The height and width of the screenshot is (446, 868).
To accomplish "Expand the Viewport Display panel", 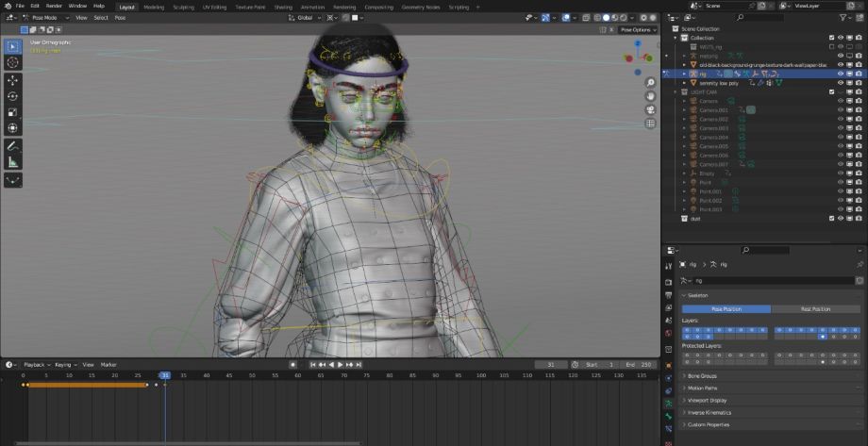I will [x=770, y=400].
